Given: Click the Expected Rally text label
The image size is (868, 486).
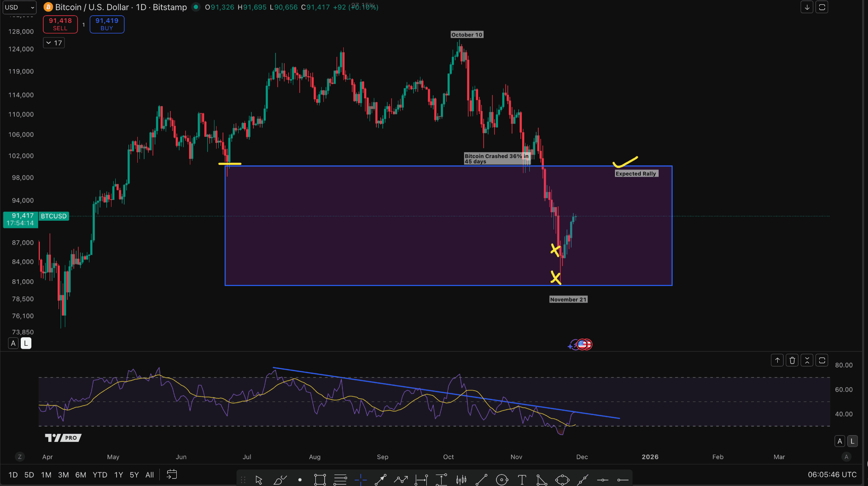Looking at the screenshot, I should 636,174.
